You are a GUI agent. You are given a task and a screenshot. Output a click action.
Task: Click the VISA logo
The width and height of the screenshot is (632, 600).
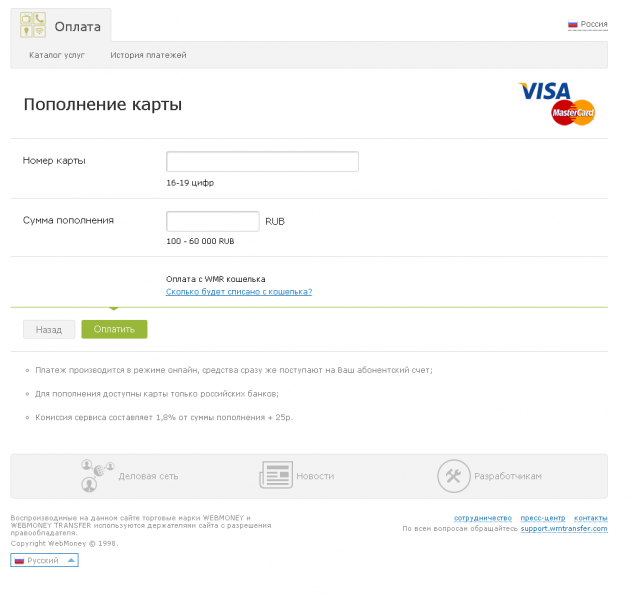545,91
